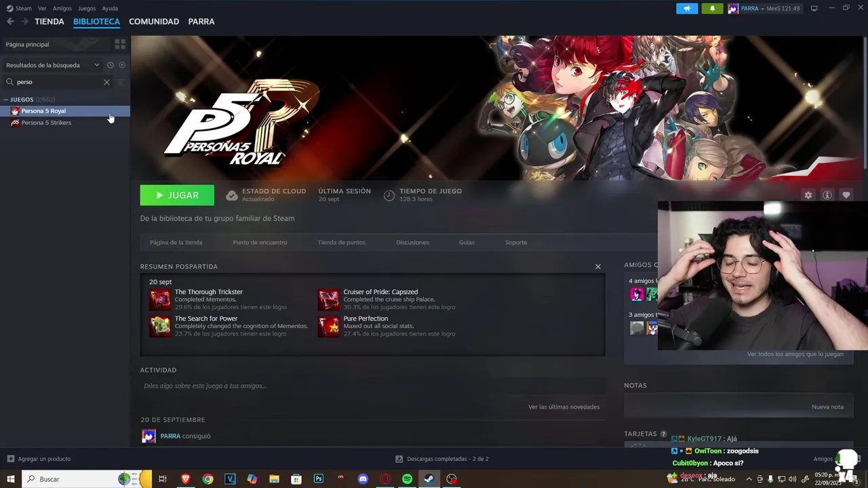Click the Nueva nota button

point(827,407)
